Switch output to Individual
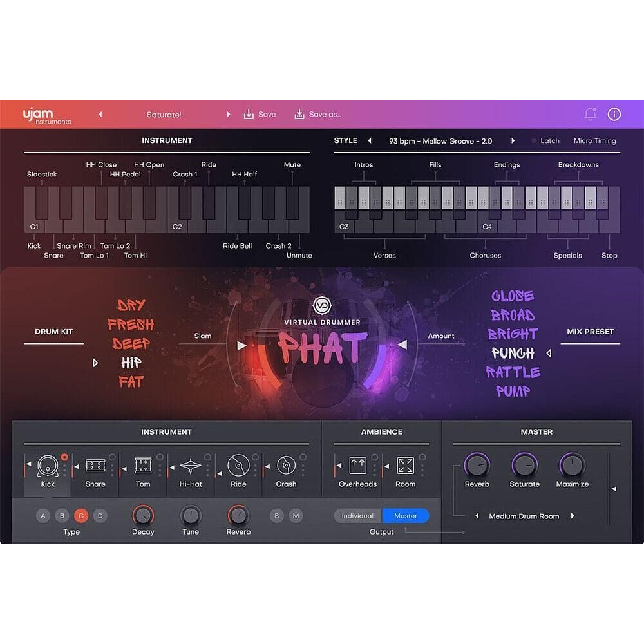 tap(357, 516)
